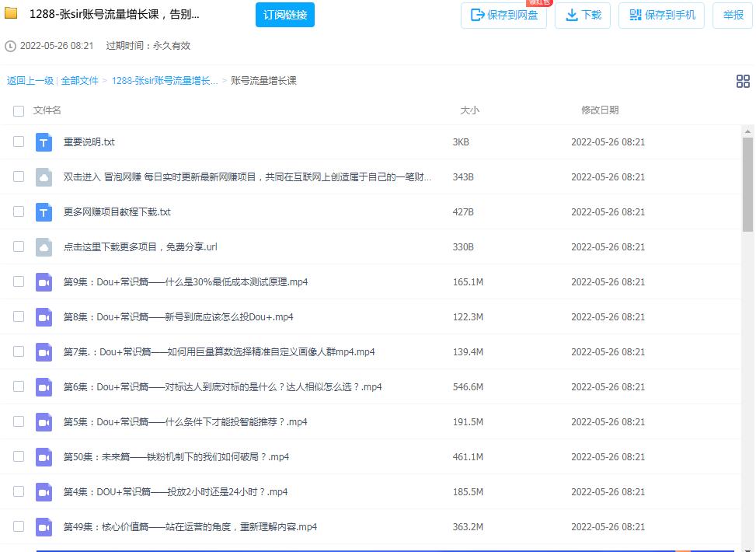Select checkbox for 第7集 video
756x552 pixels.
19,351
